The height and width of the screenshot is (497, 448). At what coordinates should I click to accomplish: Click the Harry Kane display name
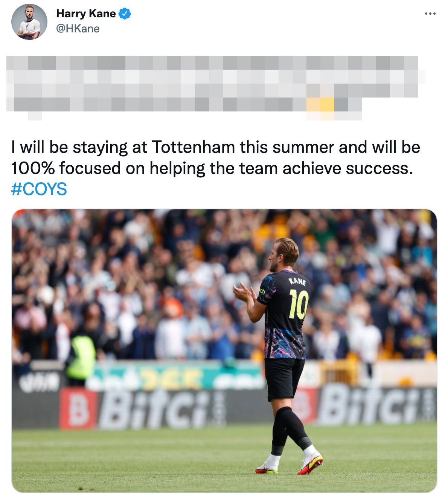coord(86,14)
